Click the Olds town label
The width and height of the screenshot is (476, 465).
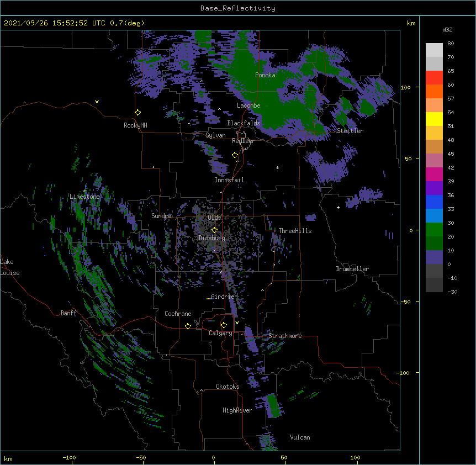pos(214,218)
